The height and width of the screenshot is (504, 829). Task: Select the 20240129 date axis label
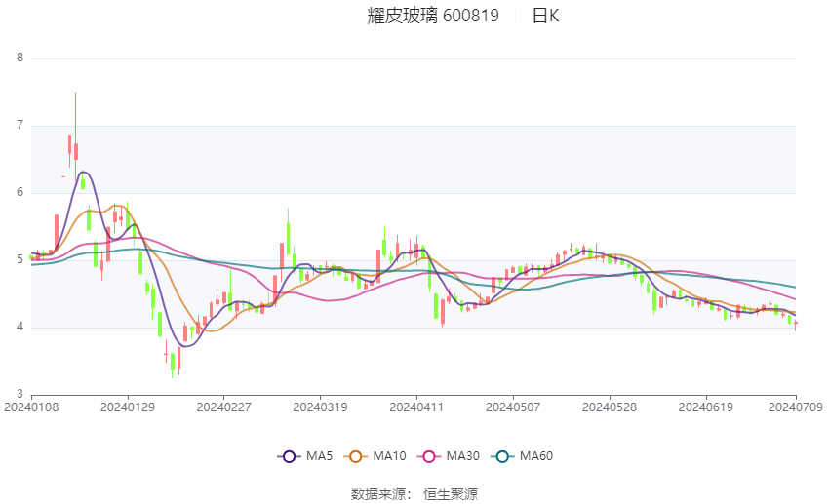128,407
